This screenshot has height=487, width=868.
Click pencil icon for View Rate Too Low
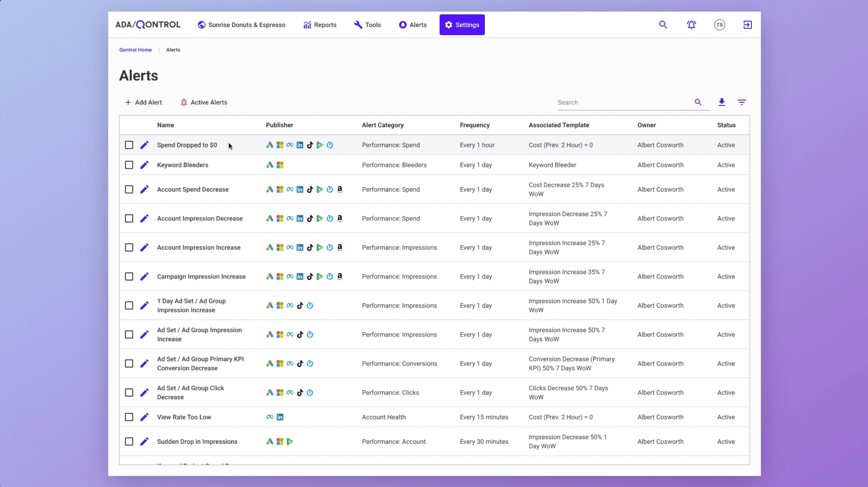(144, 417)
